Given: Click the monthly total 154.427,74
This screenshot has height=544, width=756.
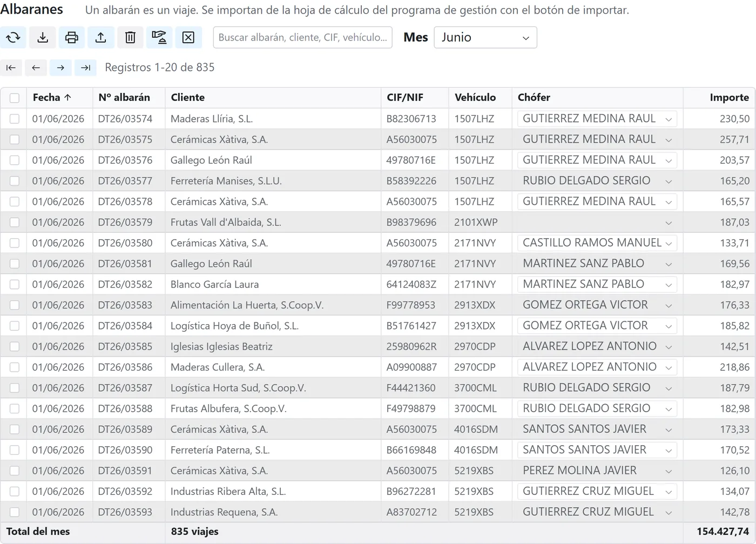Looking at the screenshot, I should (723, 532).
